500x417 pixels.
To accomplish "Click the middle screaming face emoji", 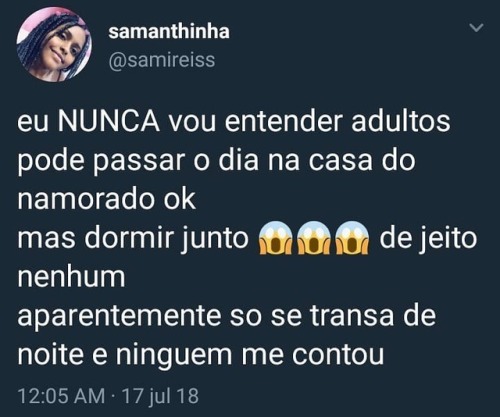I will pos(313,238).
